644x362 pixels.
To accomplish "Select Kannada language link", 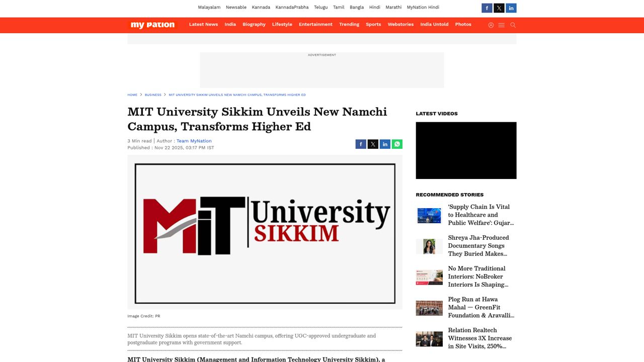I will pos(261,8).
